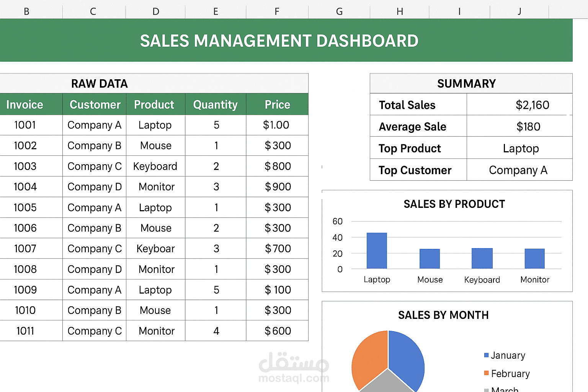Click the SUMMARY table header
The image size is (588, 392).
click(466, 83)
